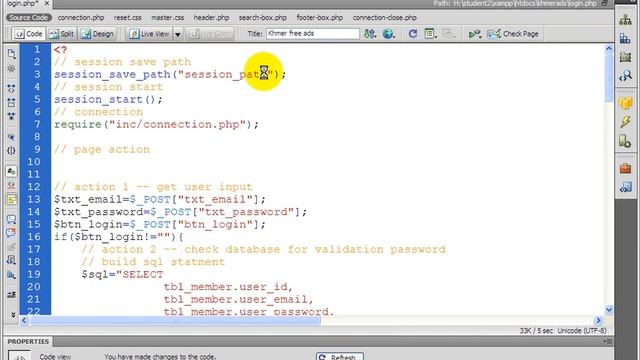Select Parent Tag icon
The height and width of the screenshot is (360, 640).
click(11, 137)
